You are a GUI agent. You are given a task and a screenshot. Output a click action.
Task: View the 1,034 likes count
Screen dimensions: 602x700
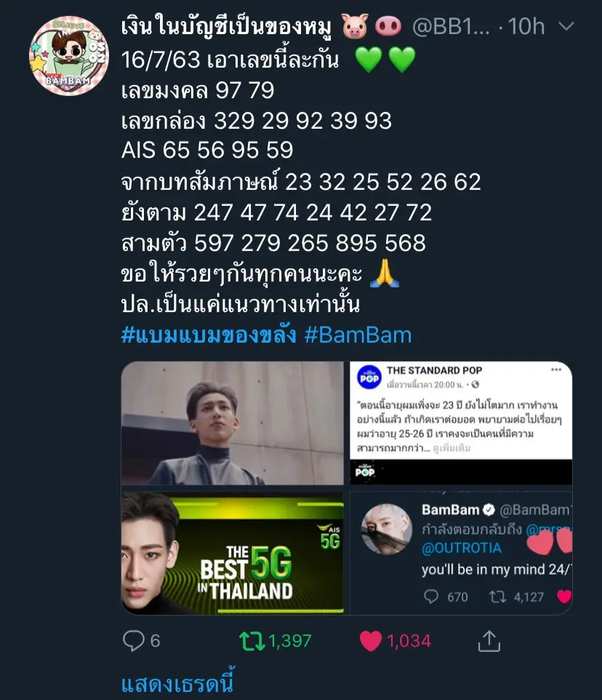point(409,641)
